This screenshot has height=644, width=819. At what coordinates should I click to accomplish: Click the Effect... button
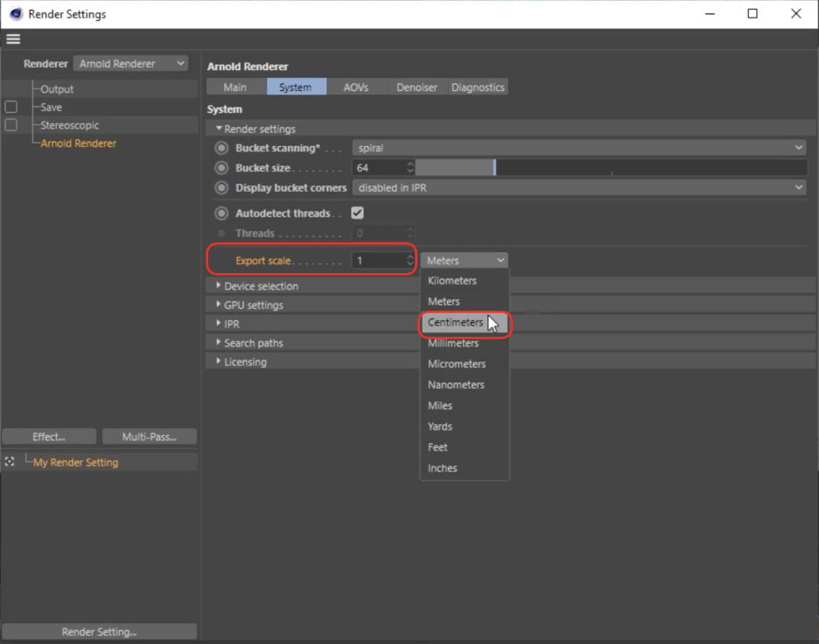(x=49, y=437)
